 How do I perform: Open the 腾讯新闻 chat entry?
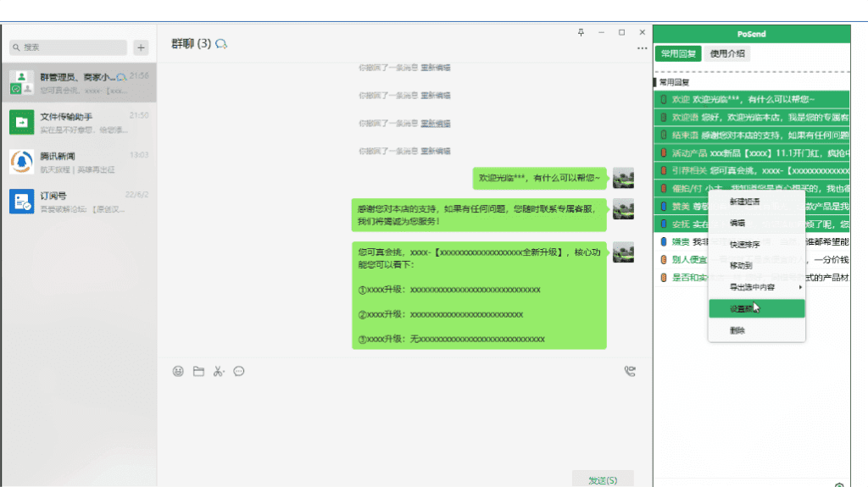(x=78, y=162)
